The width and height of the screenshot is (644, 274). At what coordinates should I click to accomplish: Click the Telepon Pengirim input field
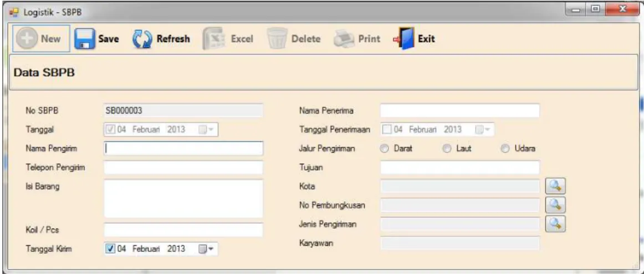click(183, 167)
